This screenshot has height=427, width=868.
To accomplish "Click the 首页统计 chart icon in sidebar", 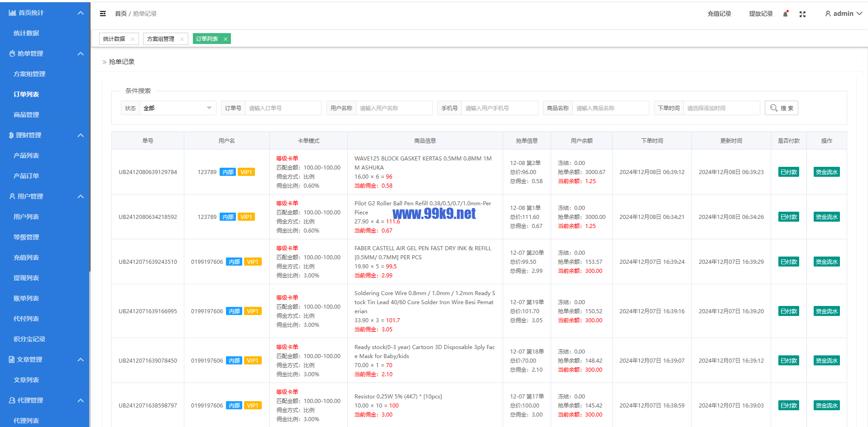I will pyautogui.click(x=12, y=13).
